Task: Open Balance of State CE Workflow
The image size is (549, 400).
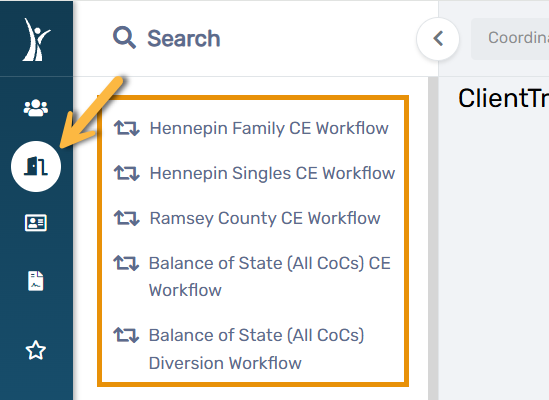Action: pyautogui.click(x=270, y=277)
